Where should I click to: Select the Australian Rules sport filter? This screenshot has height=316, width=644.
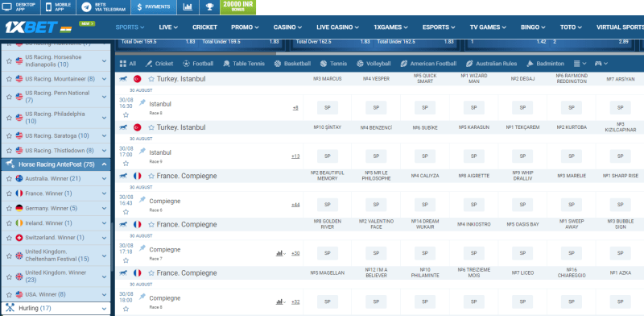[x=492, y=64]
